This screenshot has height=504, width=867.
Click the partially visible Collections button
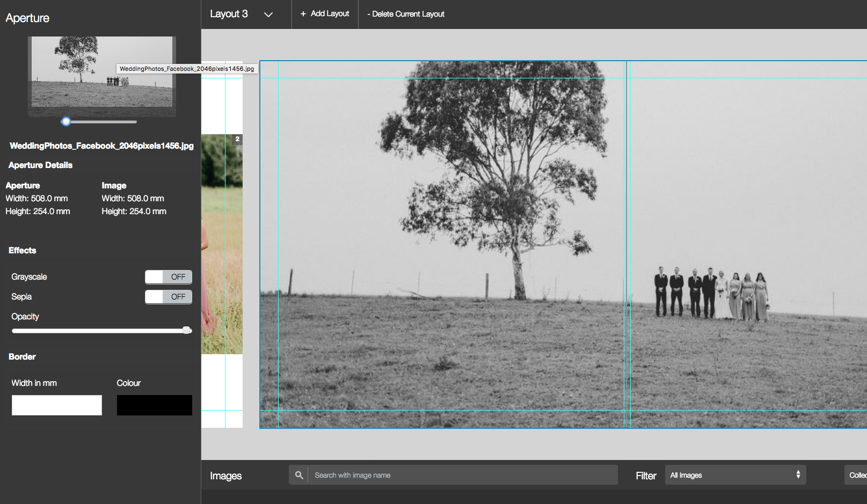coord(856,475)
